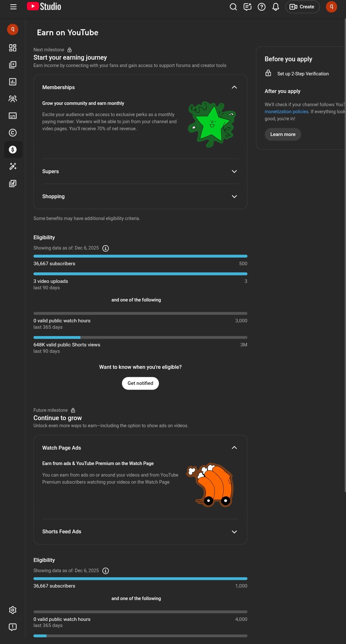Expand the Shopping section
Image resolution: width=346 pixels, height=644 pixels.
click(x=234, y=196)
